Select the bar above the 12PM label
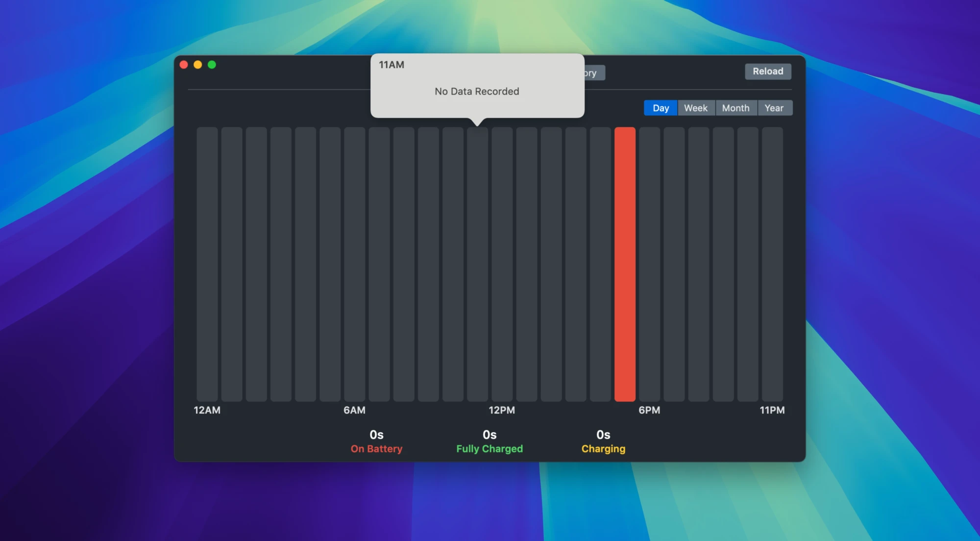 coord(502,265)
